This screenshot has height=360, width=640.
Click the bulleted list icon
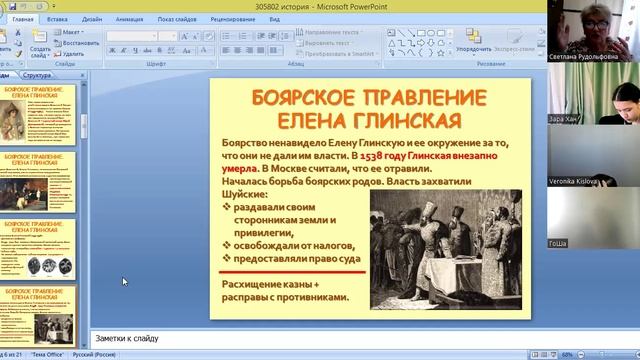coord(227,36)
